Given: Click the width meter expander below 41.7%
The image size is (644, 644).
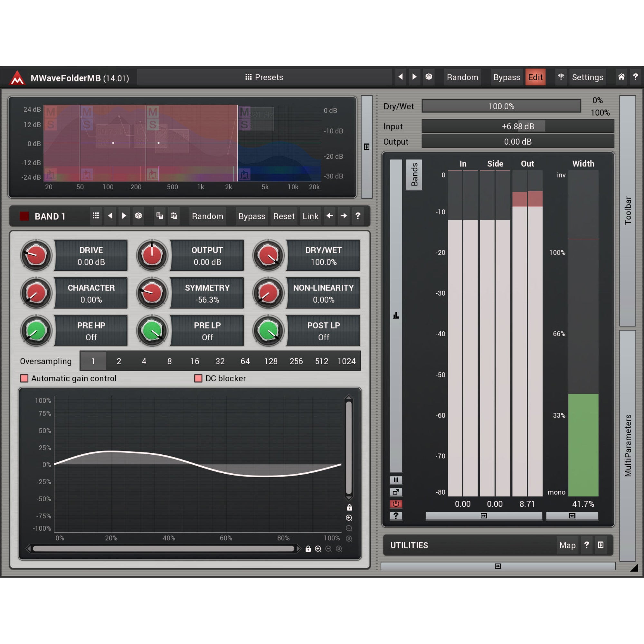Looking at the screenshot, I should [x=572, y=516].
